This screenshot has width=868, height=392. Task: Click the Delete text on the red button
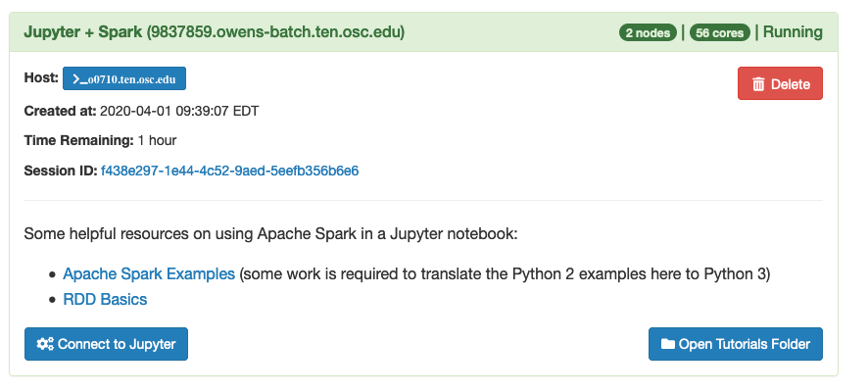pos(791,84)
